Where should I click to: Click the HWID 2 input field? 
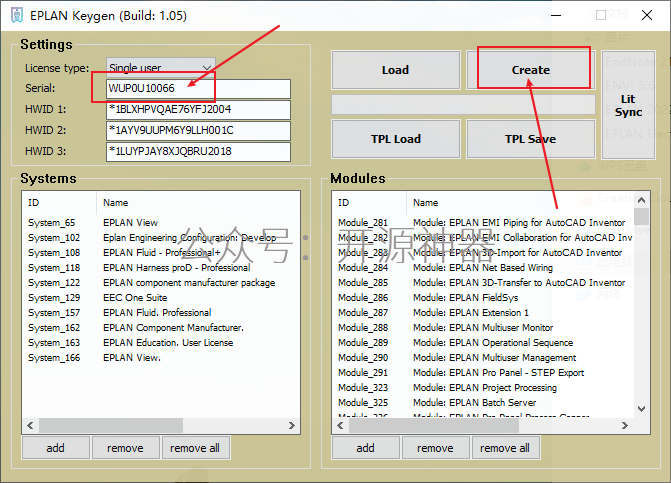pos(198,130)
